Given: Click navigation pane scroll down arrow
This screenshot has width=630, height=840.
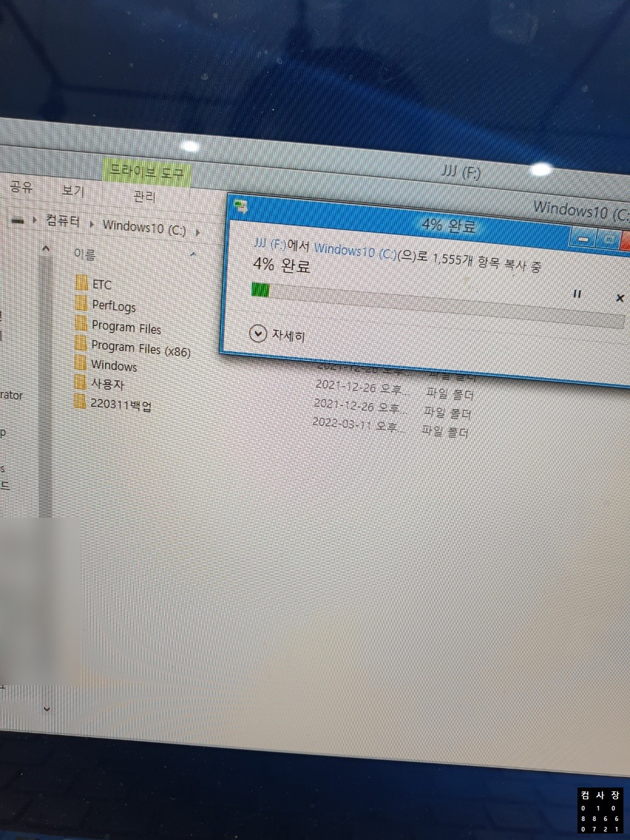Looking at the screenshot, I should (x=47, y=709).
